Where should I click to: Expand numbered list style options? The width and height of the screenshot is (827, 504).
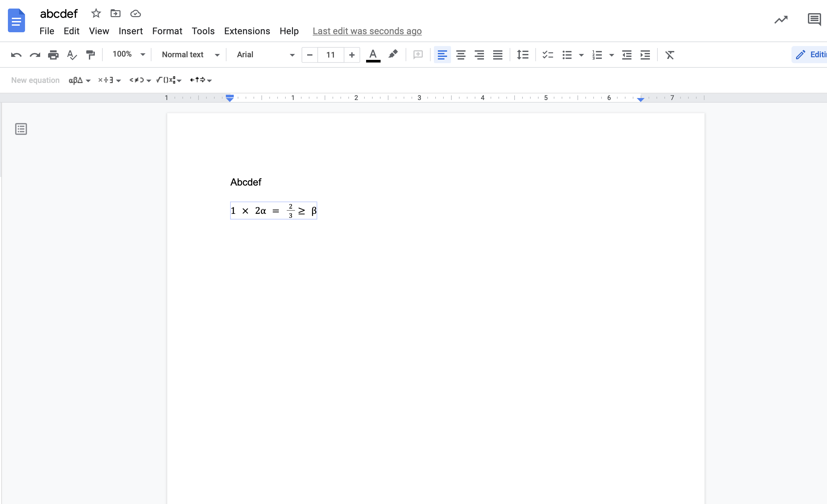[611, 55]
